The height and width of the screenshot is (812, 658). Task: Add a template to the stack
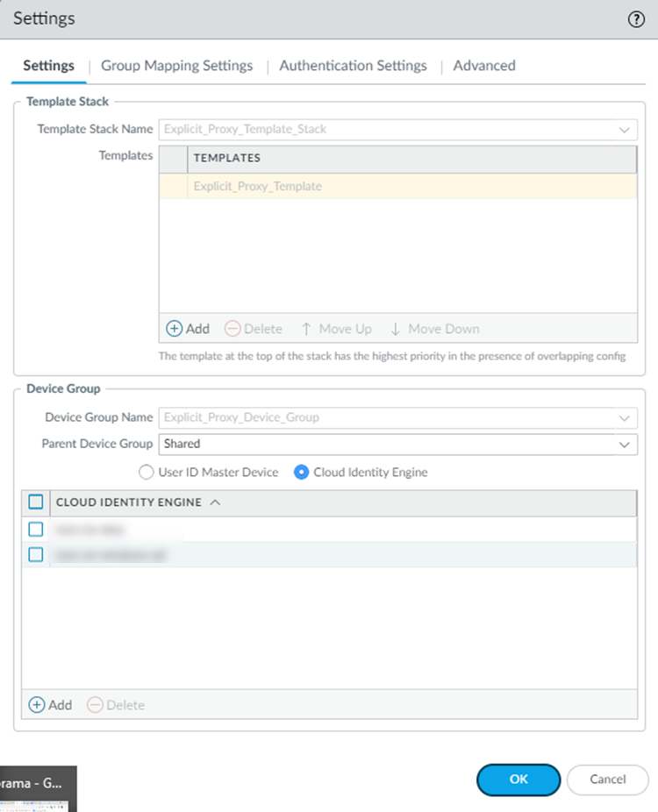click(x=188, y=329)
